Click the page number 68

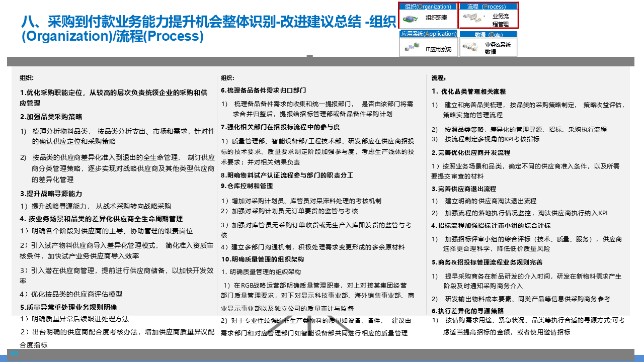coord(14,354)
